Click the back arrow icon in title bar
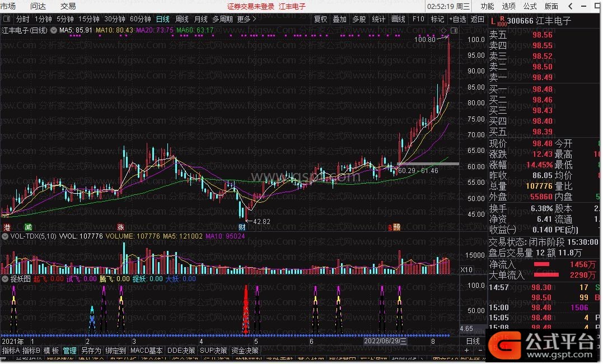The height and width of the screenshot is (364, 603). tap(571, 6)
